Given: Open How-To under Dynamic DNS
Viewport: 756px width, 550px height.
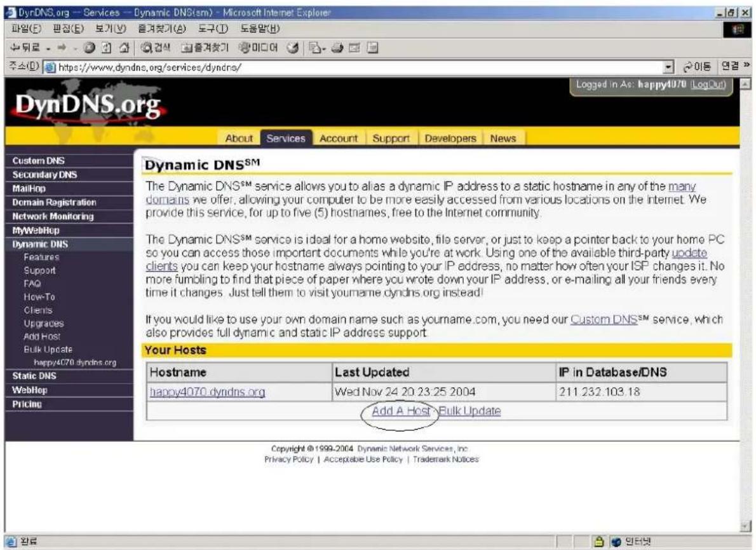Looking at the screenshot, I should 39,297.
